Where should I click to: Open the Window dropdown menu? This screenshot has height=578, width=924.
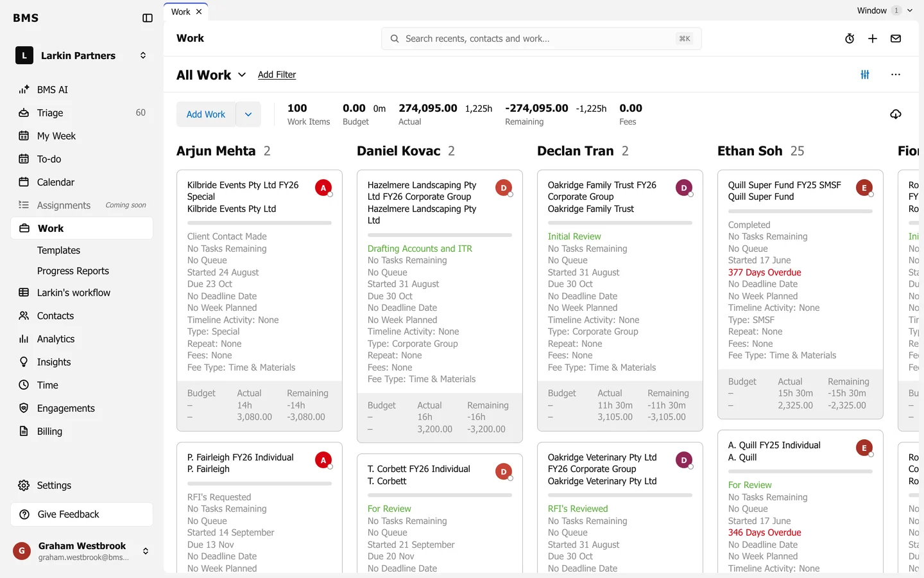[884, 10]
